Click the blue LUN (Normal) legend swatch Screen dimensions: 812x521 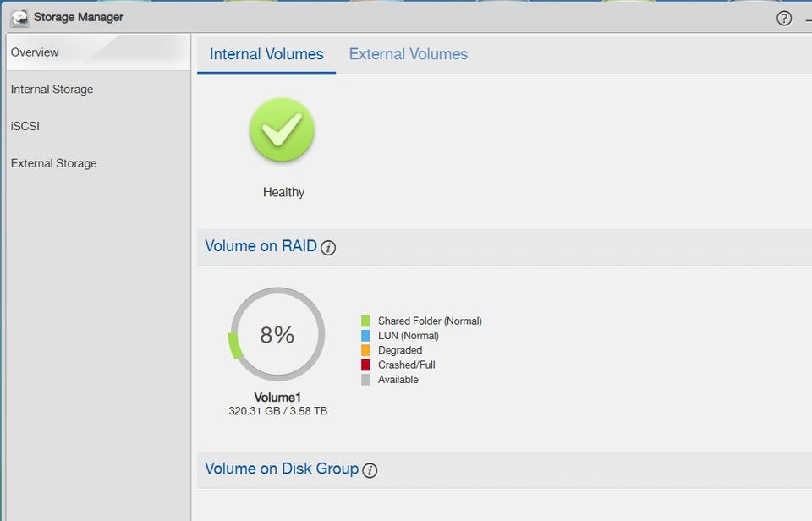(365, 336)
